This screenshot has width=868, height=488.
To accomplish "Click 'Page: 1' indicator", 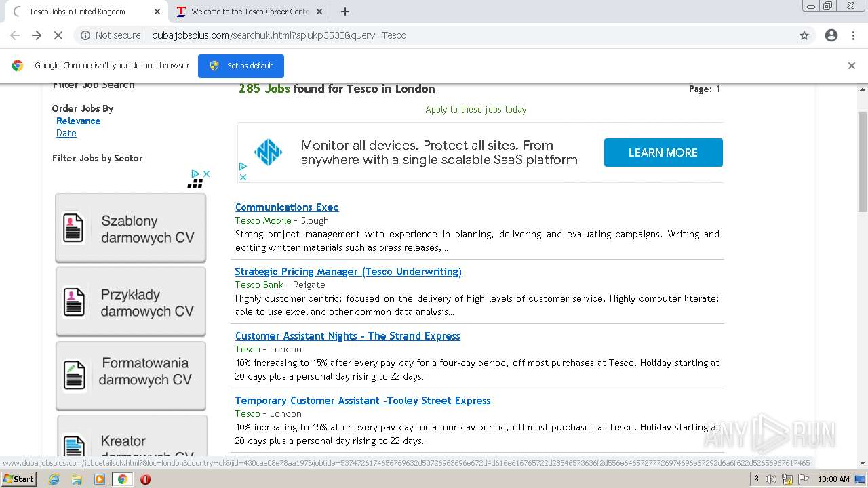I will 705,89.
